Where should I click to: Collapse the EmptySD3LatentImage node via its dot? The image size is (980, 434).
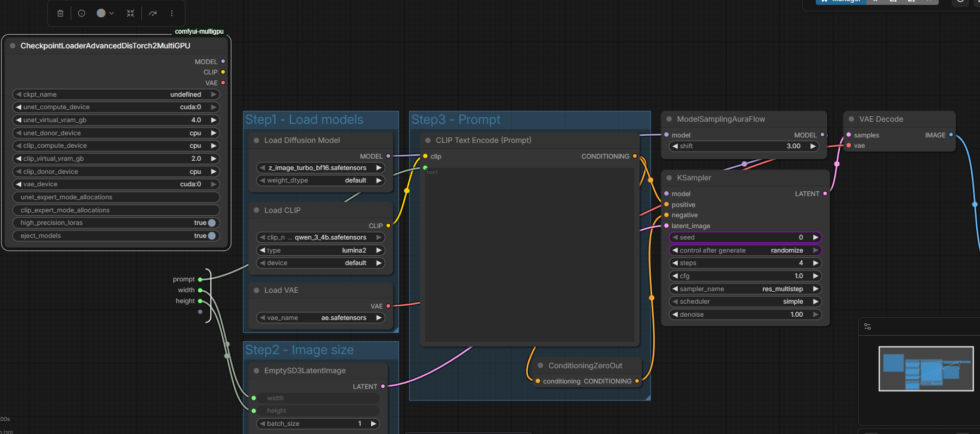[x=257, y=370]
